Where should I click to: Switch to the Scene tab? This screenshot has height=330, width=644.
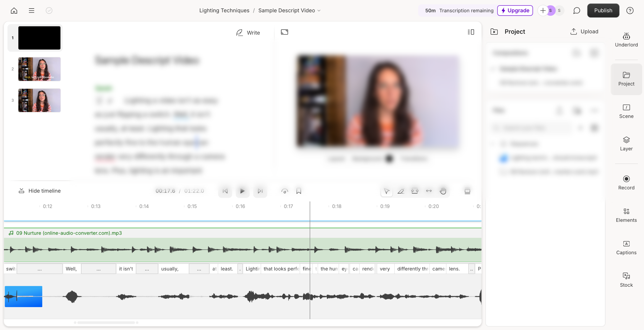click(626, 112)
